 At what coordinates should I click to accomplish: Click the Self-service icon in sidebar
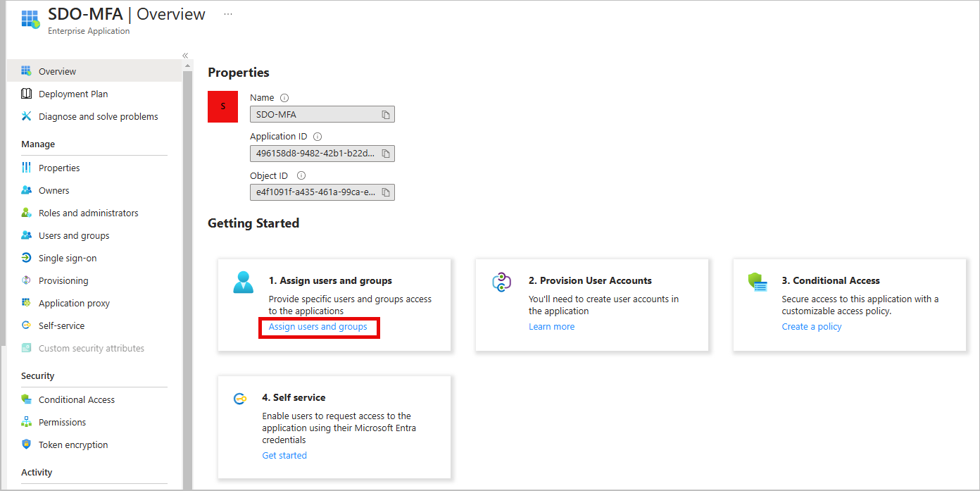coord(26,325)
